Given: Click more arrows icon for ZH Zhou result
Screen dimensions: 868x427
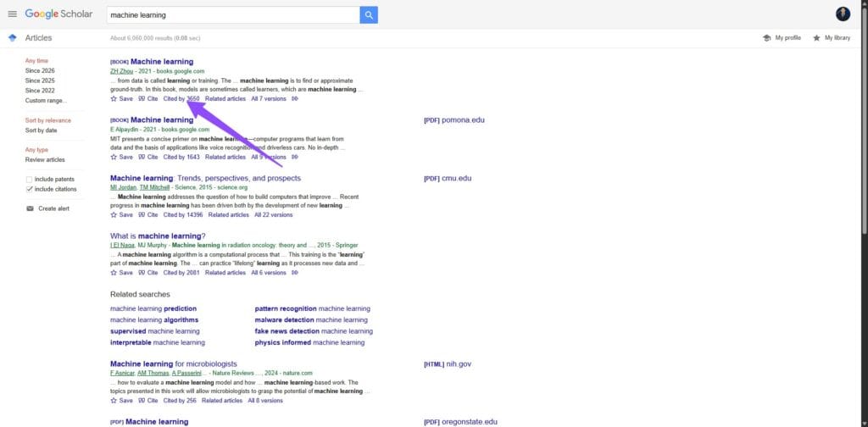Looking at the screenshot, I should [295, 98].
